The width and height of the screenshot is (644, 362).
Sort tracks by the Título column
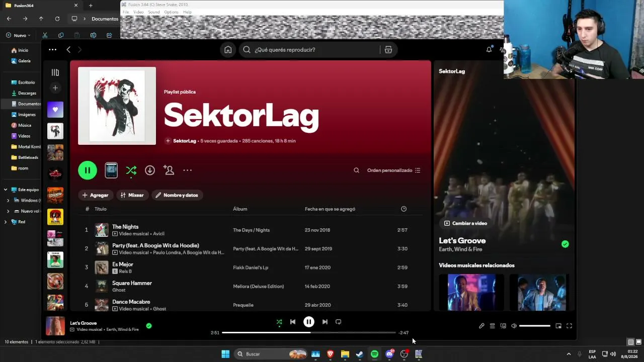click(101, 209)
